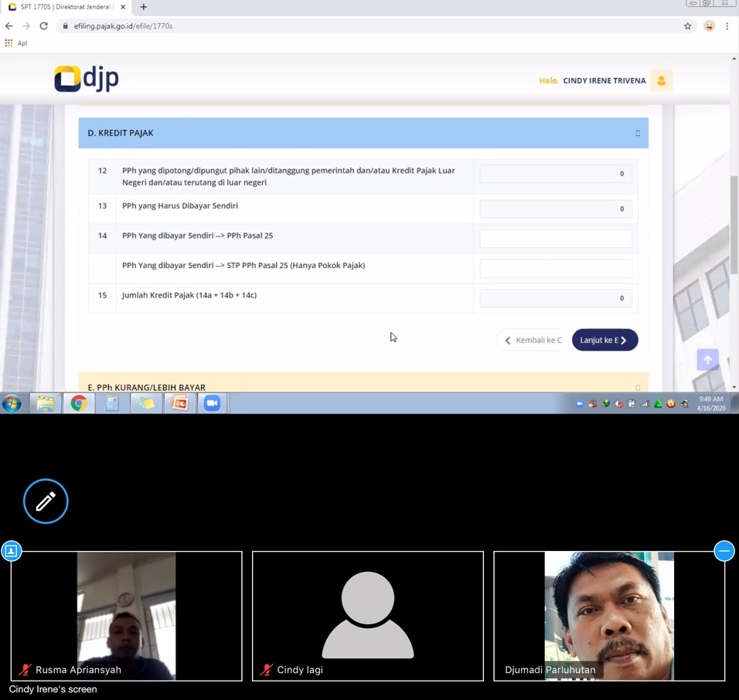
Task: Expand the E. PPh Kurang/Lebih Bayar section
Action: (638, 387)
